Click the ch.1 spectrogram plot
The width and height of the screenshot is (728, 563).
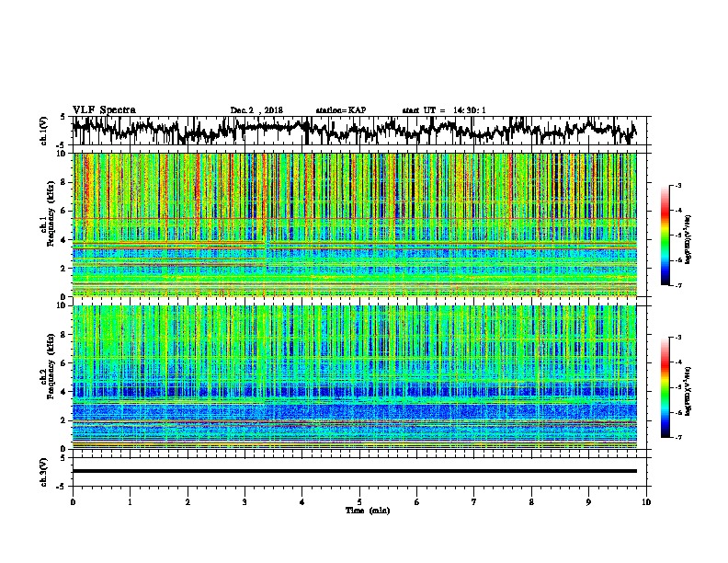tap(354, 224)
